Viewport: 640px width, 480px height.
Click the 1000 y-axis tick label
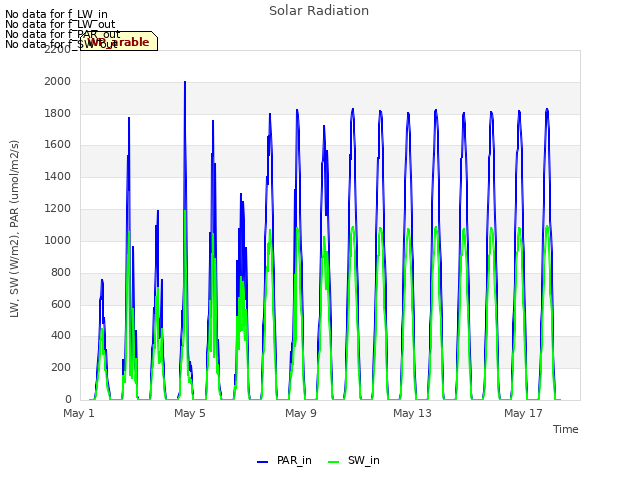pos(58,240)
